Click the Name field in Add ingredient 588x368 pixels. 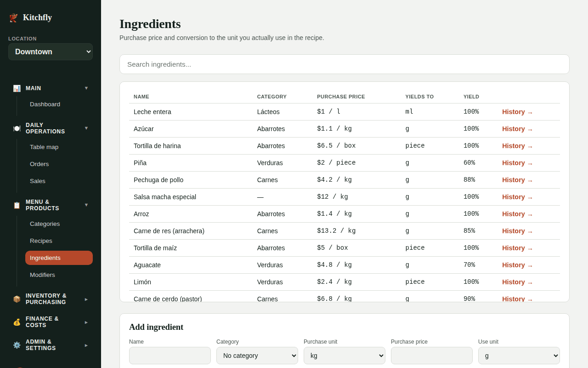tap(170, 356)
